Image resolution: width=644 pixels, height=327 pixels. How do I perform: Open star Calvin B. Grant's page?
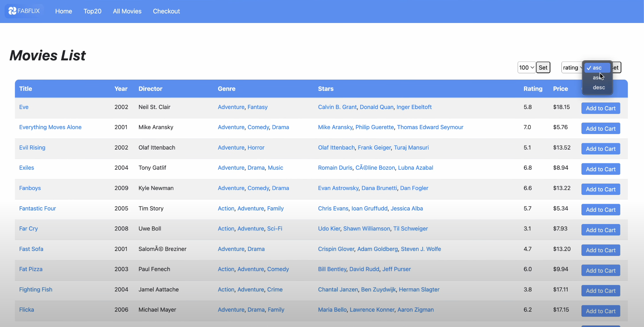tap(337, 107)
